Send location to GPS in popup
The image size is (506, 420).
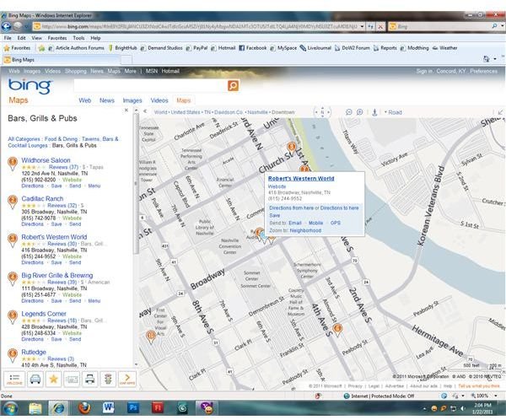pyautogui.click(x=336, y=223)
